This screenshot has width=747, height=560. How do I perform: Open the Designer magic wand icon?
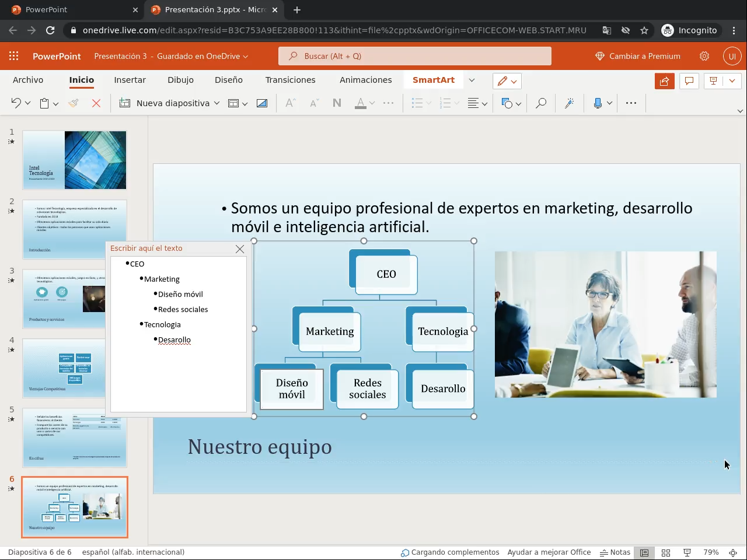569,103
